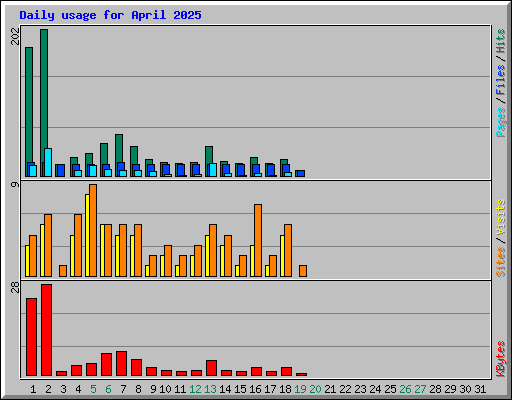Click the orange "Sites" legend label

pos(500,262)
